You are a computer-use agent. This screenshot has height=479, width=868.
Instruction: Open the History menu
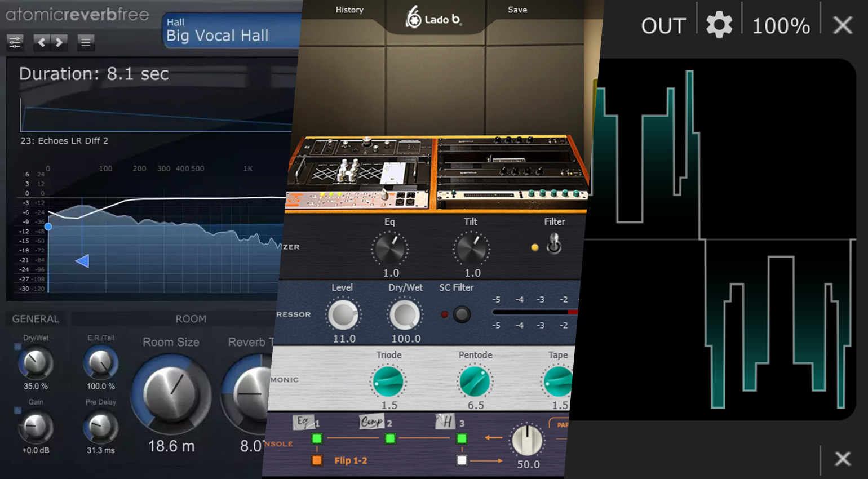click(x=349, y=10)
